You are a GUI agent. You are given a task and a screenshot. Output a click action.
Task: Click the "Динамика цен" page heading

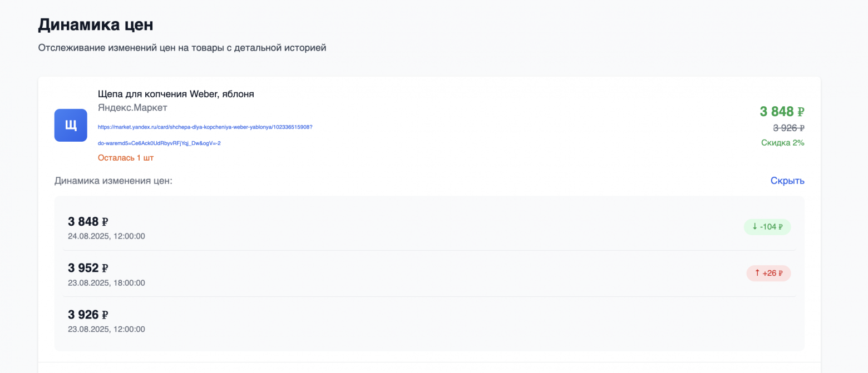click(96, 25)
